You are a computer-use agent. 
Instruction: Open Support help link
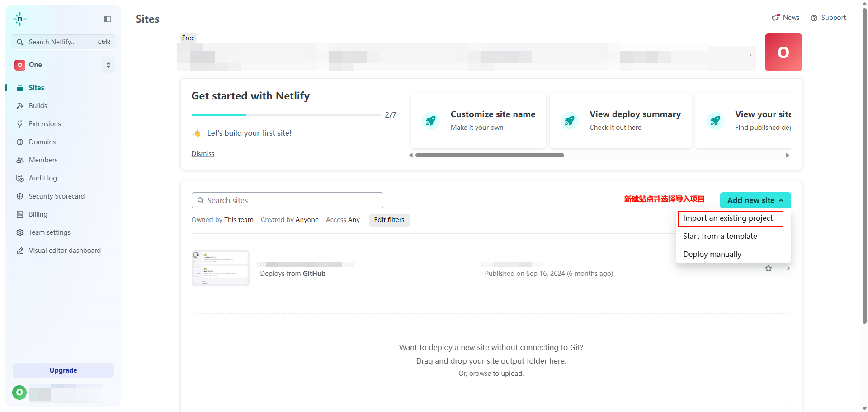pyautogui.click(x=828, y=18)
